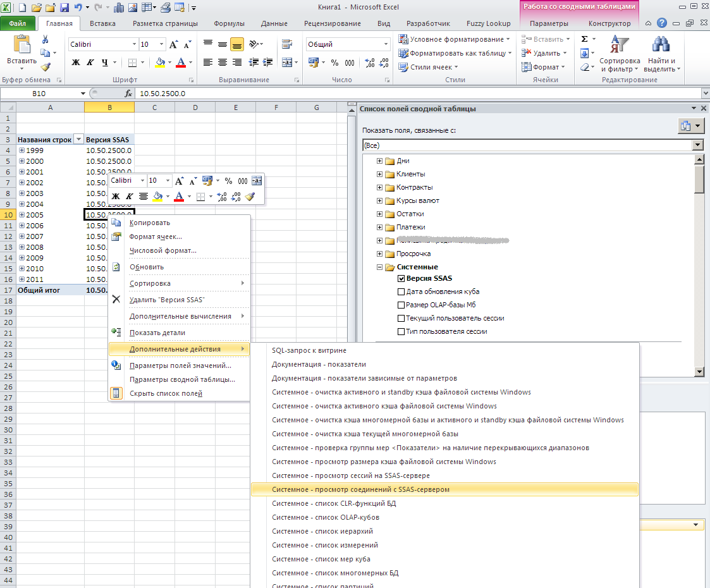Click Условное форматирование button
Viewport: 710px width, 588px height.
[455, 39]
